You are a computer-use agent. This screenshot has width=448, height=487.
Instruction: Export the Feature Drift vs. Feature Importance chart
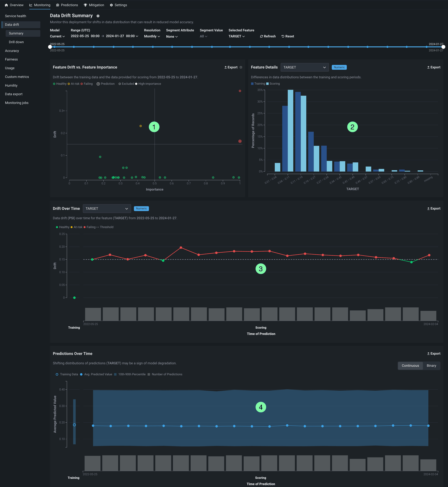tap(231, 67)
